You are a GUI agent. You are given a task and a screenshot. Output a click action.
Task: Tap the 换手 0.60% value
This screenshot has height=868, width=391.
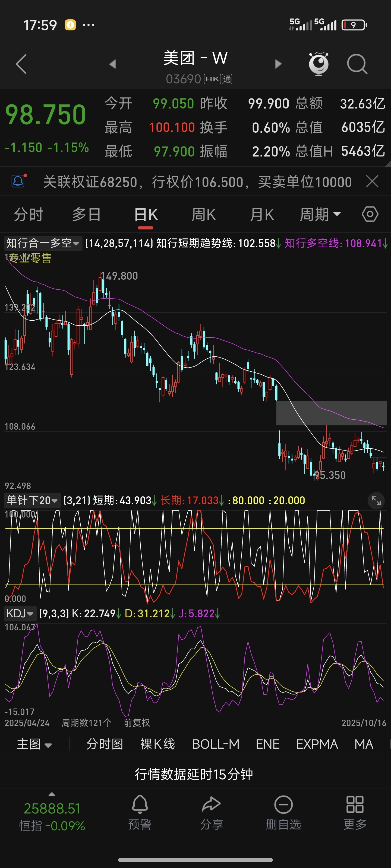271,128
